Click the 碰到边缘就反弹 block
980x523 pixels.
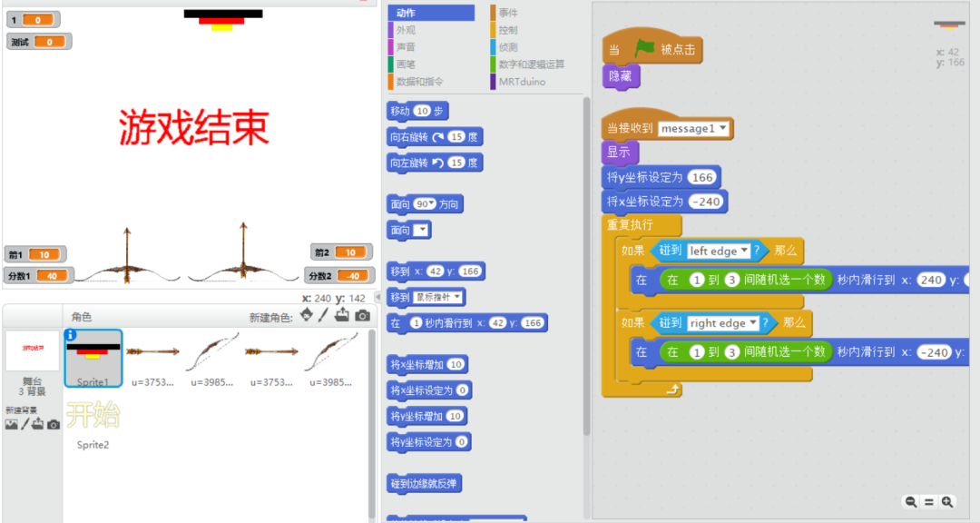(x=425, y=484)
